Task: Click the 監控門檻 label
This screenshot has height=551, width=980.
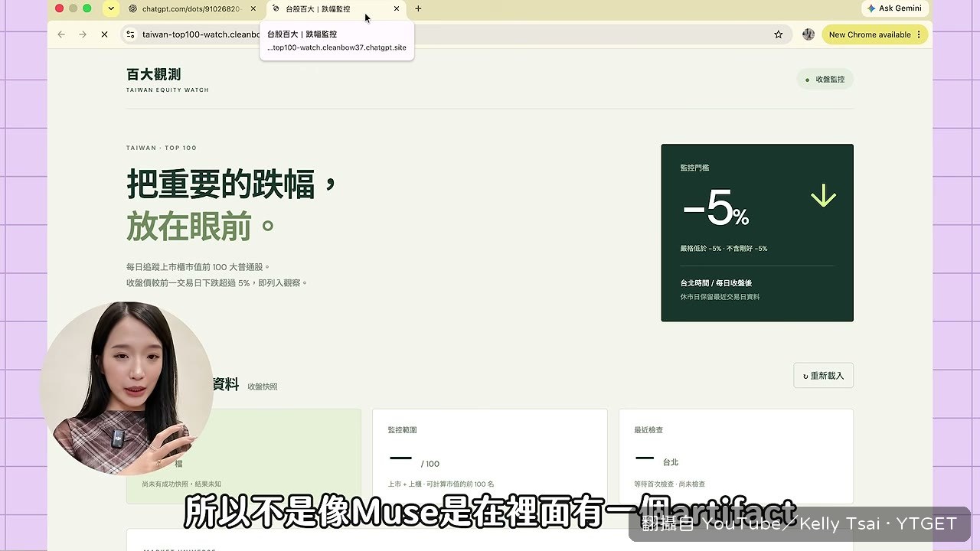Action: (x=694, y=168)
